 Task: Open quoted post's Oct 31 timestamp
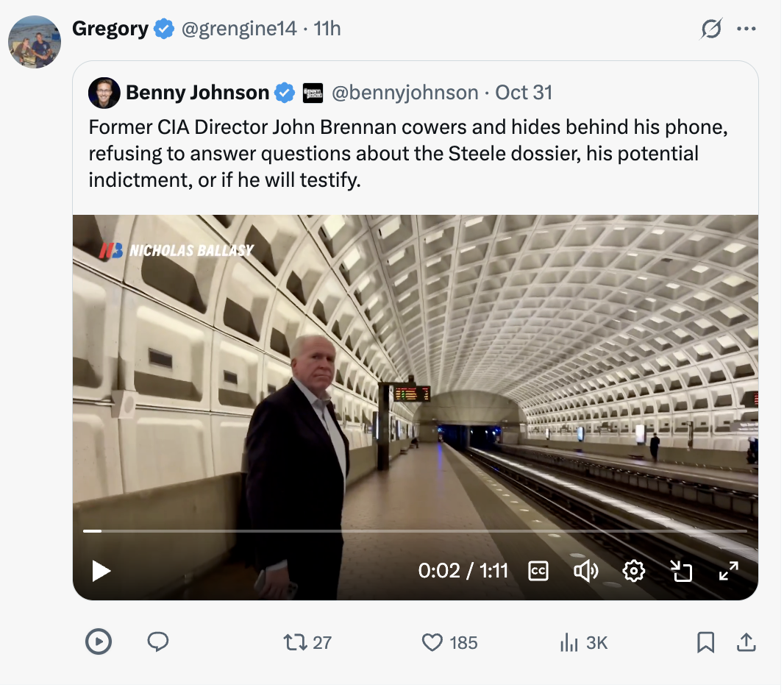click(524, 93)
